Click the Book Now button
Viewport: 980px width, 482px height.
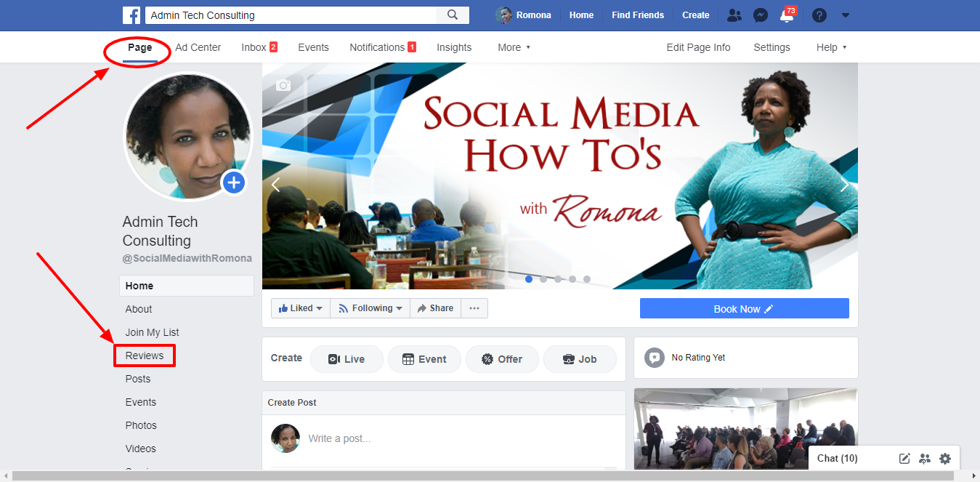745,308
